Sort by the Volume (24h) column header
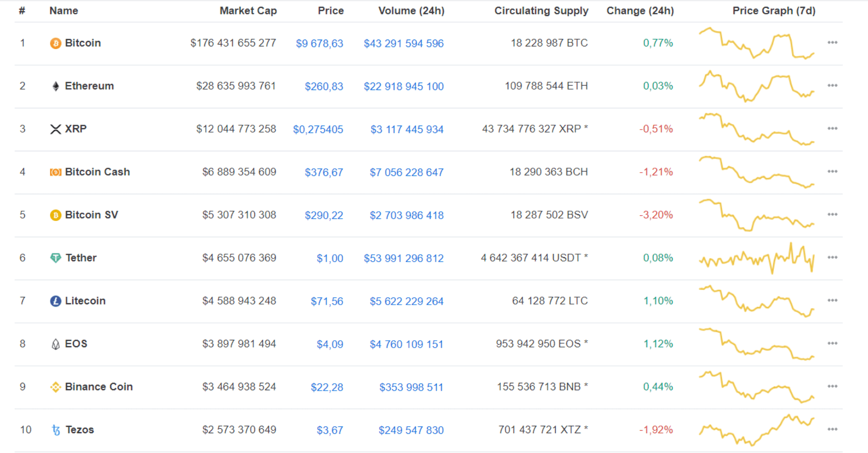868x453 pixels. (x=411, y=11)
